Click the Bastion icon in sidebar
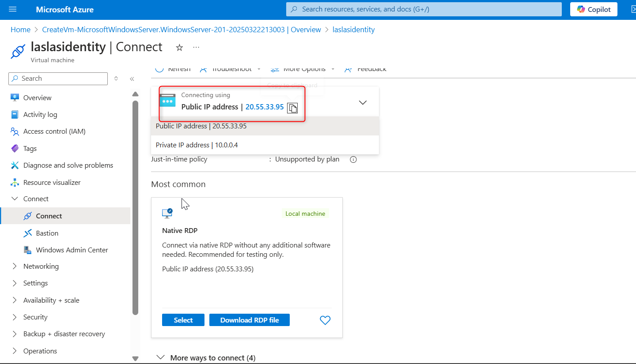This screenshot has width=636, height=364. point(28,233)
